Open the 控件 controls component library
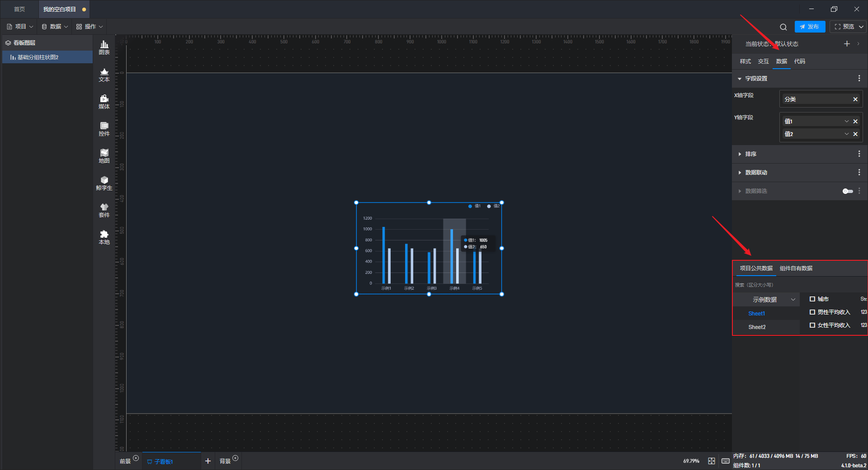Screen dimensions: 868x470 pos(104,129)
